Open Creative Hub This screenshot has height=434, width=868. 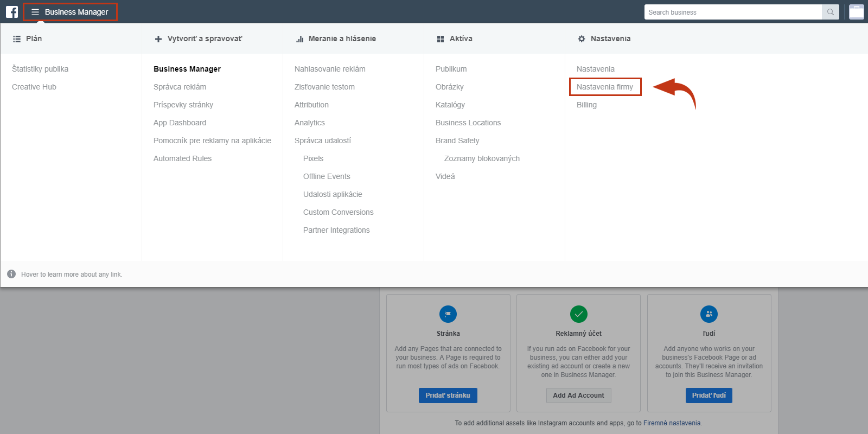click(34, 87)
